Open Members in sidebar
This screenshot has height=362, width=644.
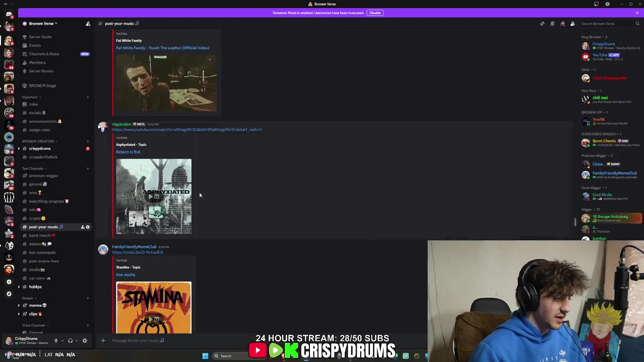[x=37, y=62]
